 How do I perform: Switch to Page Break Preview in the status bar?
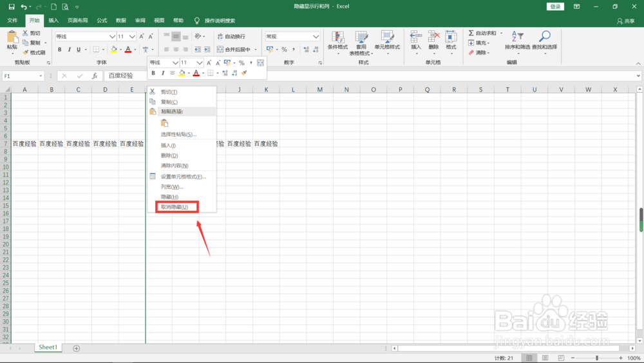561,358
